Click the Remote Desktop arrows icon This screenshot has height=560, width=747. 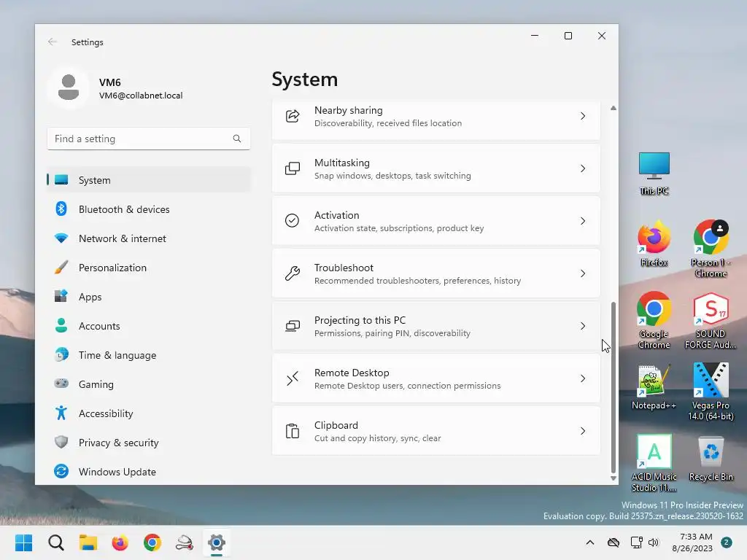(292, 378)
